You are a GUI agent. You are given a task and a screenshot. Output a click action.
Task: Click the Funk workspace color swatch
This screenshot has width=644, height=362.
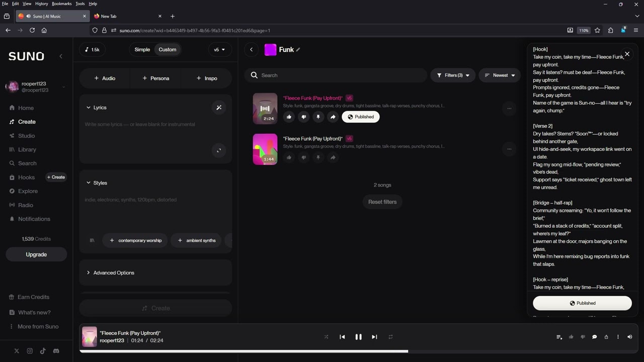point(270,49)
